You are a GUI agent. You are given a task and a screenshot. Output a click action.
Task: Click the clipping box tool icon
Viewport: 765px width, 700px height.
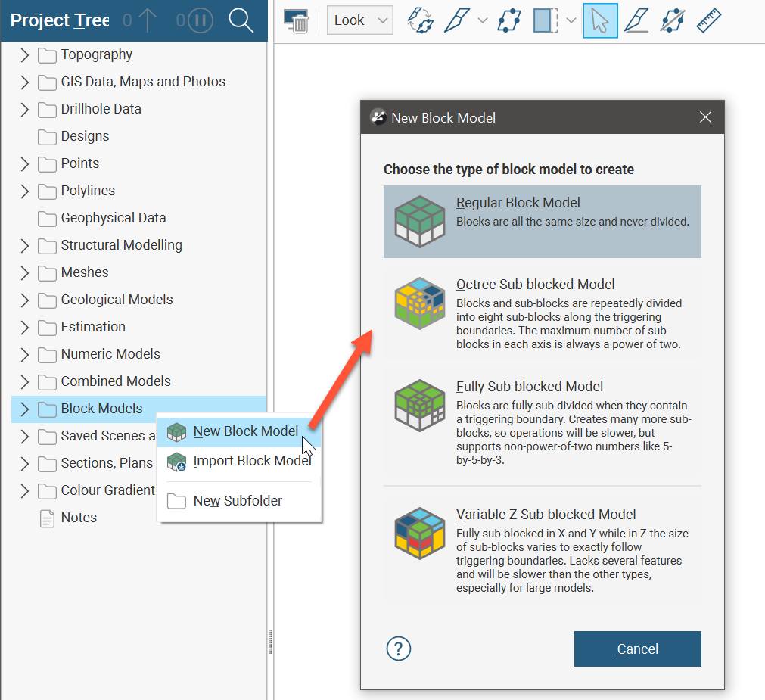(546, 20)
